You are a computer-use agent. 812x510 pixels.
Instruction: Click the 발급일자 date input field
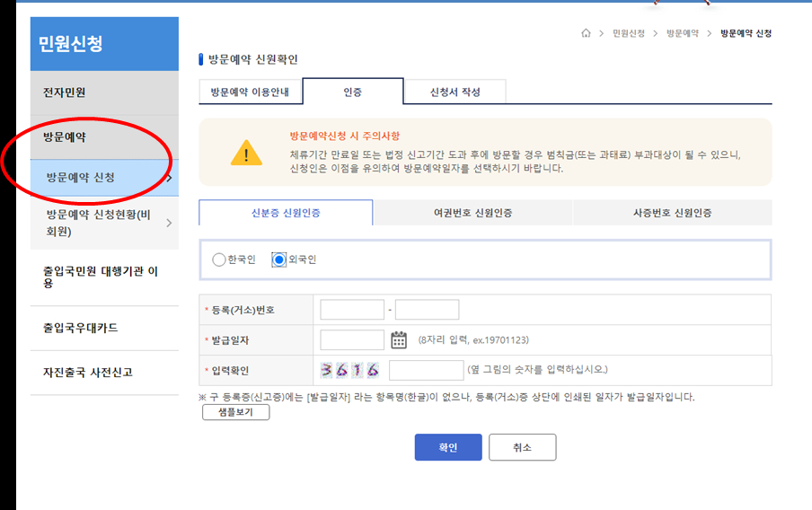coord(352,340)
